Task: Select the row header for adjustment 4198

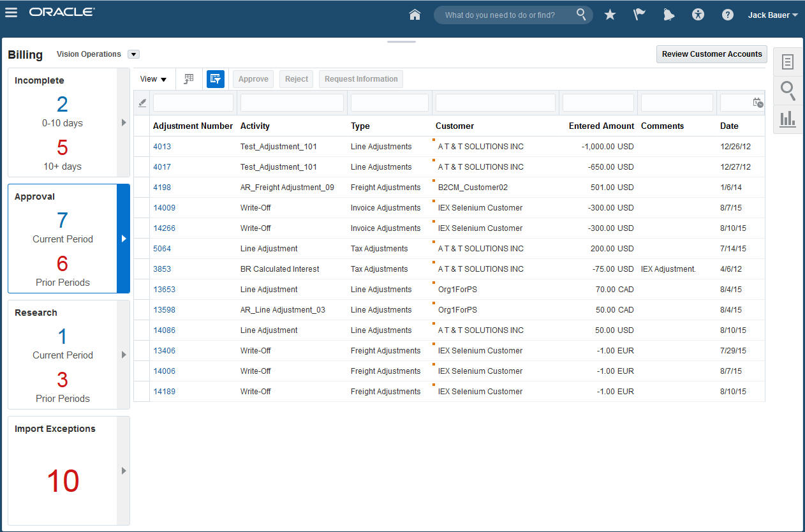Action: (x=142, y=188)
